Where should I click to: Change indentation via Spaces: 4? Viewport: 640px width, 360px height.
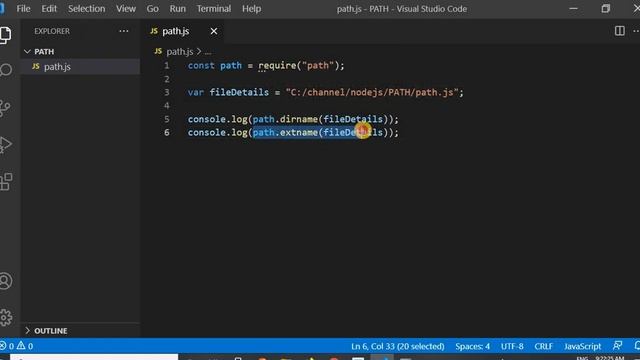pyautogui.click(x=472, y=346)
